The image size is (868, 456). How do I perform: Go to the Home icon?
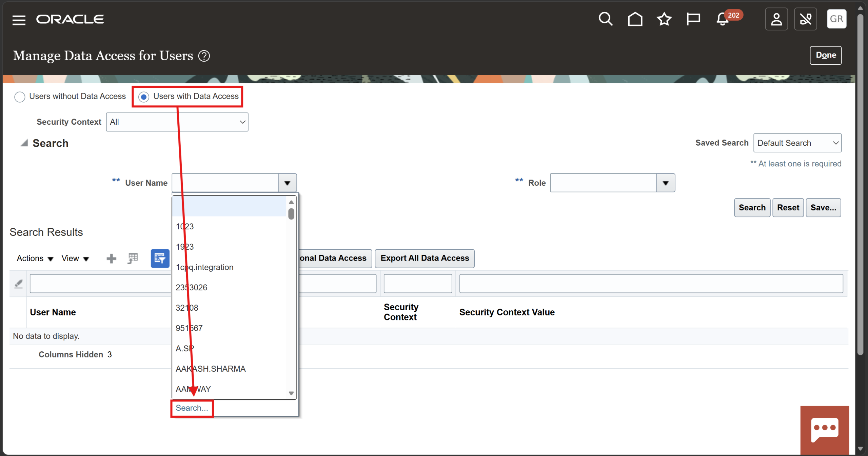point(635,19)
